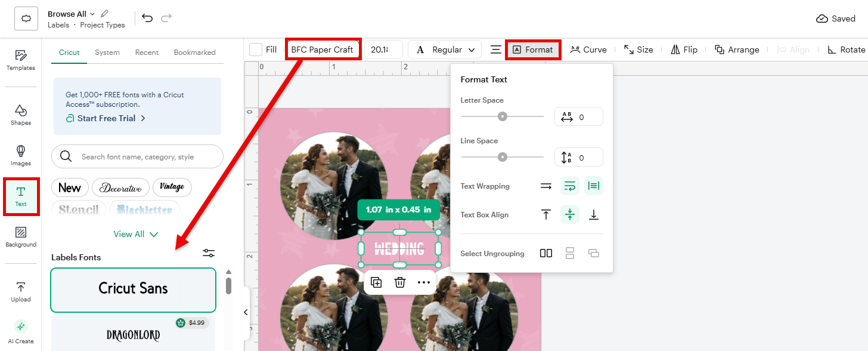868x351 pixels.
Task: Align text box to bottom
Action: [594, 215]
